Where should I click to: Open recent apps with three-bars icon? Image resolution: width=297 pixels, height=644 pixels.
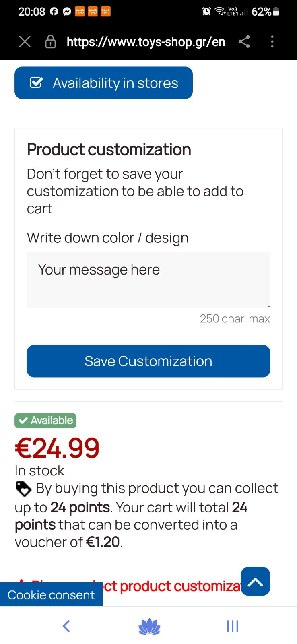(233, 626)
